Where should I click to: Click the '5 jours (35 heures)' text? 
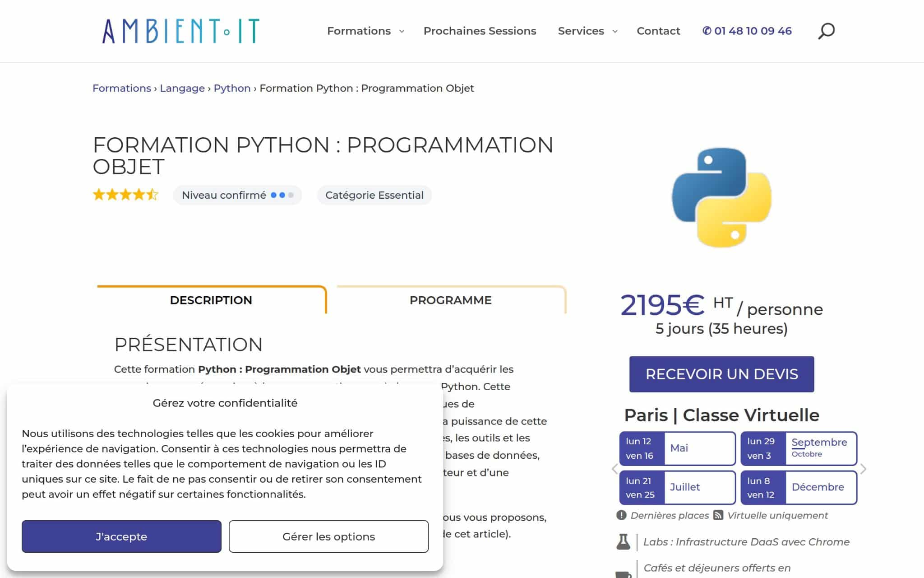[x=721, y=329]
